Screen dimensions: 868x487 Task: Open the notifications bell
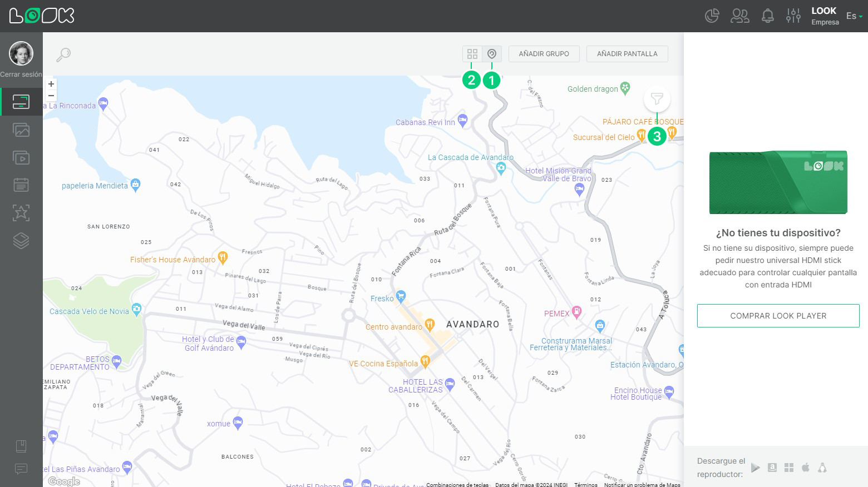[768, 16]
